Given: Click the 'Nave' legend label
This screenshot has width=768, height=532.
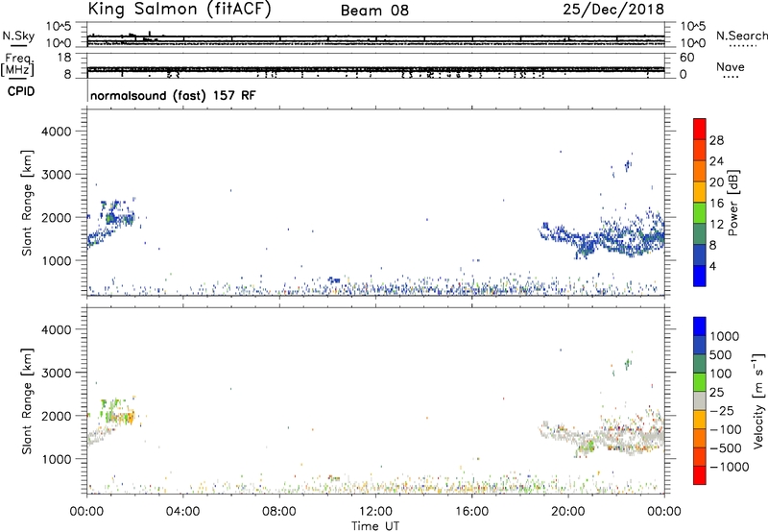Looking at the screenshot, I should 731,66.
